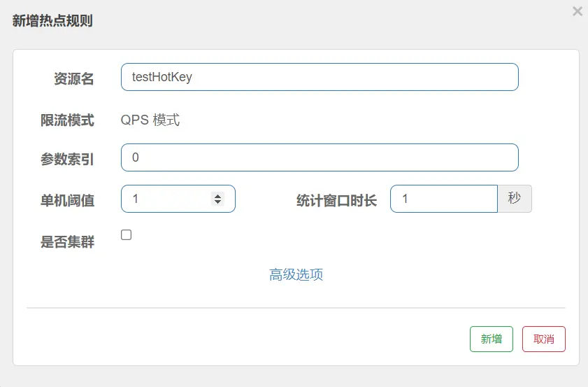Screen dimensions: 588x387
Task: Decrease 单机阈值 with the down arrow
Action: click(x=217, y=202)
